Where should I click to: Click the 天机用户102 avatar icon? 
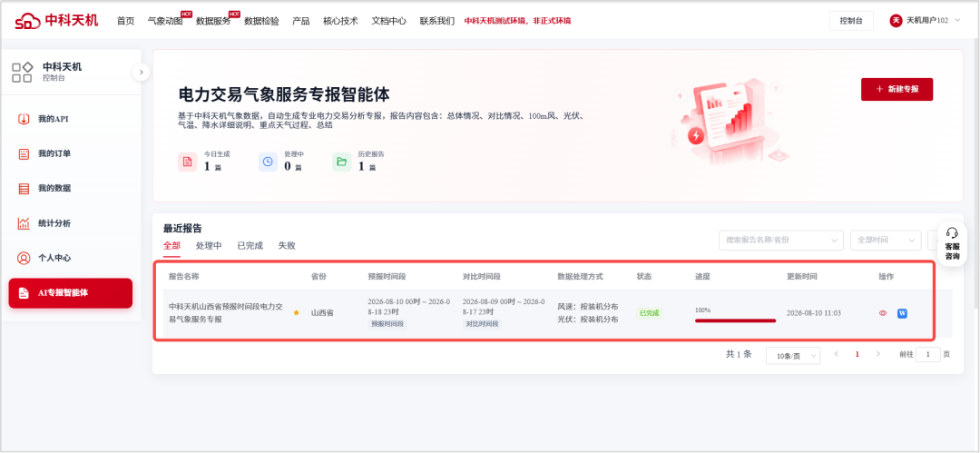click(896, 21)
